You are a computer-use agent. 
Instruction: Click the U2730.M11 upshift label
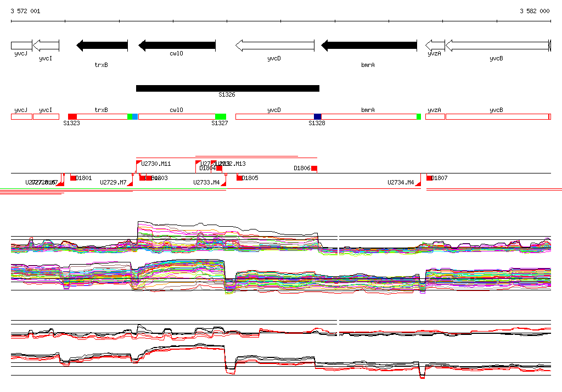[x=156, y=164]
